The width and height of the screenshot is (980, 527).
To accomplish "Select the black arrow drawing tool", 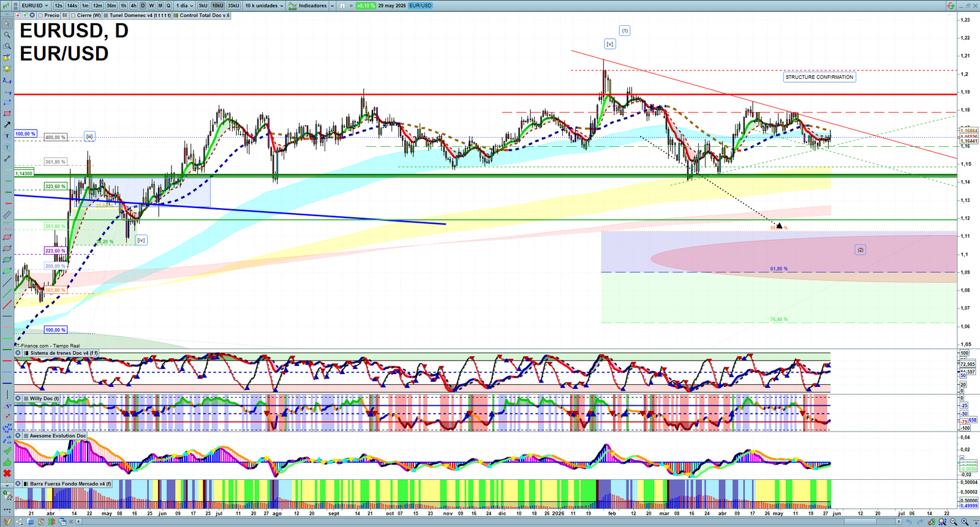I will click(x=7, y=125).
